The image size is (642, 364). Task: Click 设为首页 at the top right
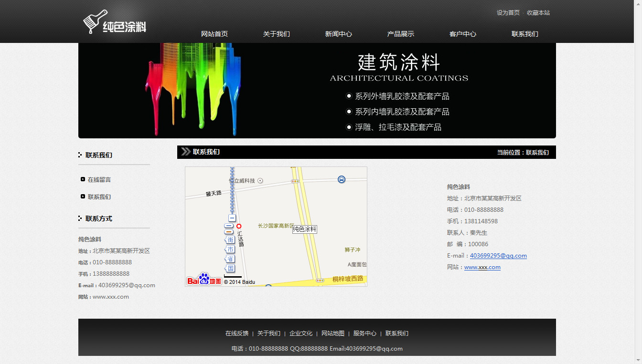tap(508, 13)
